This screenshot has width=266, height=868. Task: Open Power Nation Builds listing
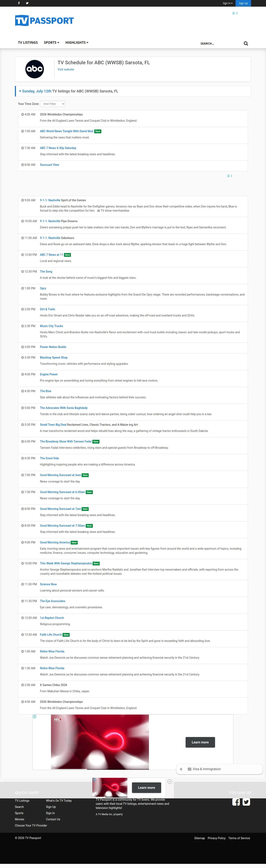(53, 347)
